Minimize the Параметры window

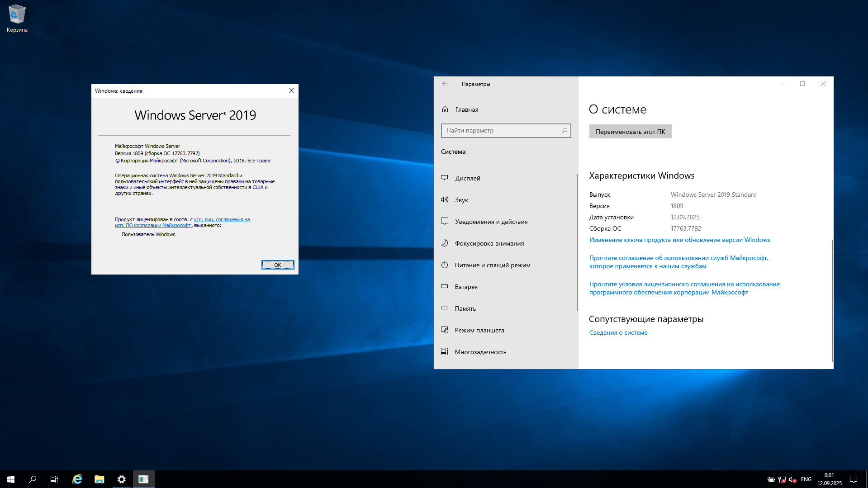(x=781, y=84)
